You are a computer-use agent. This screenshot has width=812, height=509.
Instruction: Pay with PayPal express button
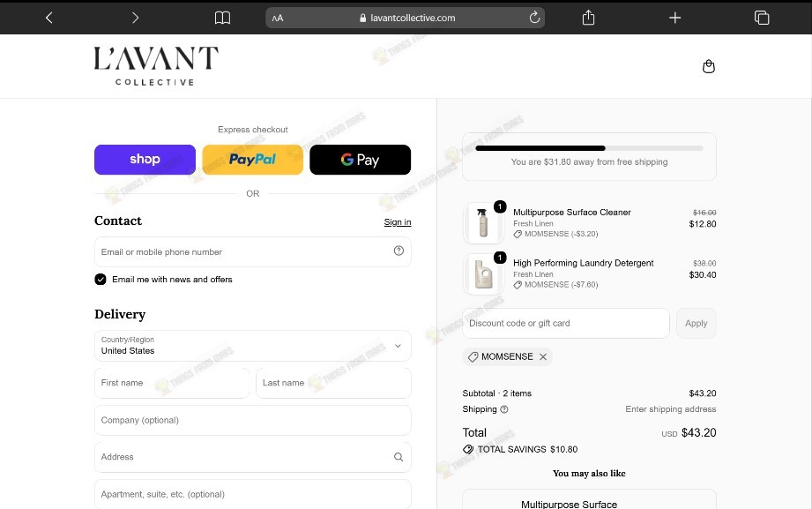tap(253, 160)
